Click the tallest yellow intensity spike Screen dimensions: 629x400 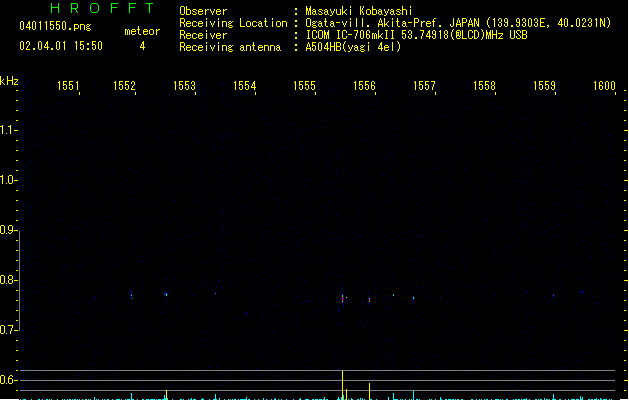click(x=342, y=385)
